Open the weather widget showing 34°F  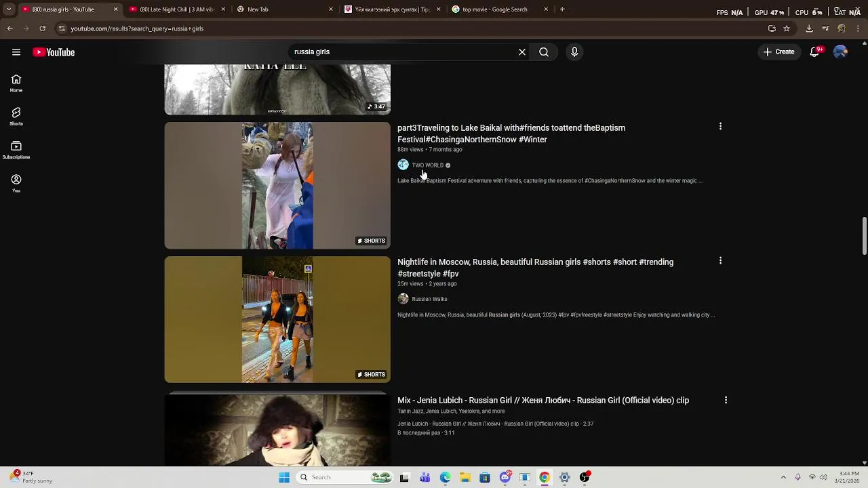(31, 477)
